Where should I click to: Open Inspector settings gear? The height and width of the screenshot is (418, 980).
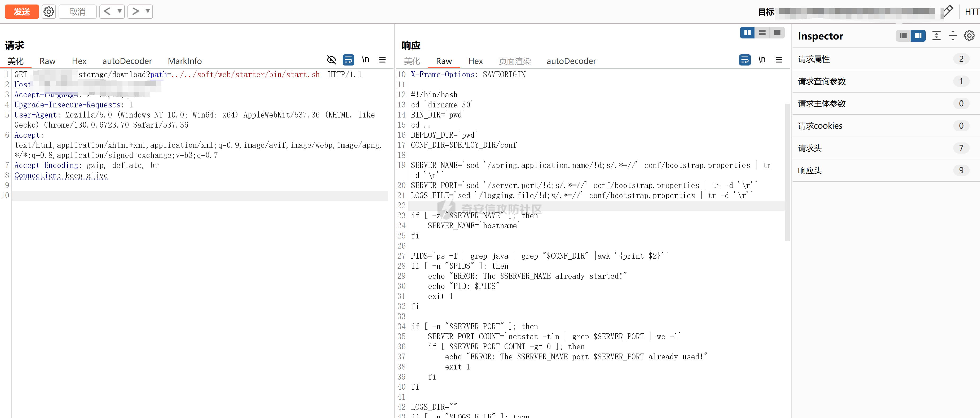pos(969,36)
